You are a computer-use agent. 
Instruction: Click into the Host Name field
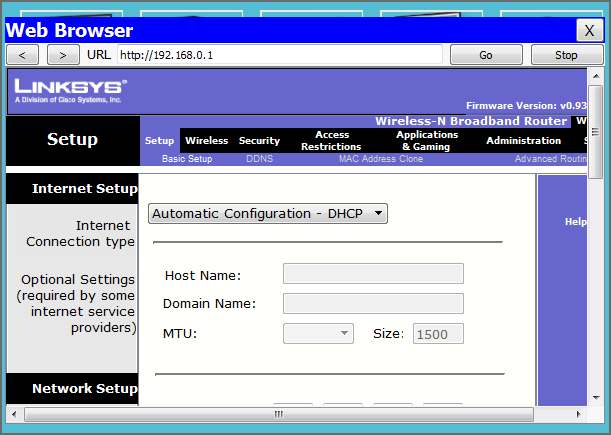(373, 274)
